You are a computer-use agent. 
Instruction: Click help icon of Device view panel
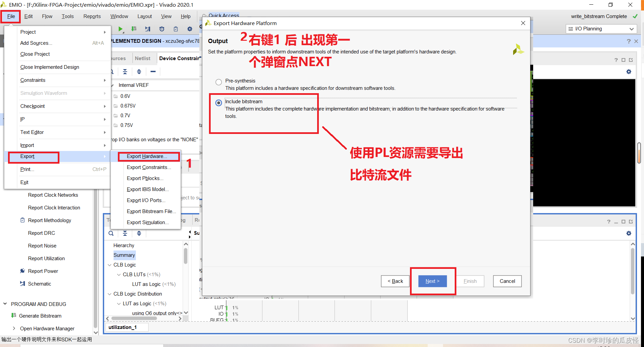pyautogui.click(x=616, y=60)
